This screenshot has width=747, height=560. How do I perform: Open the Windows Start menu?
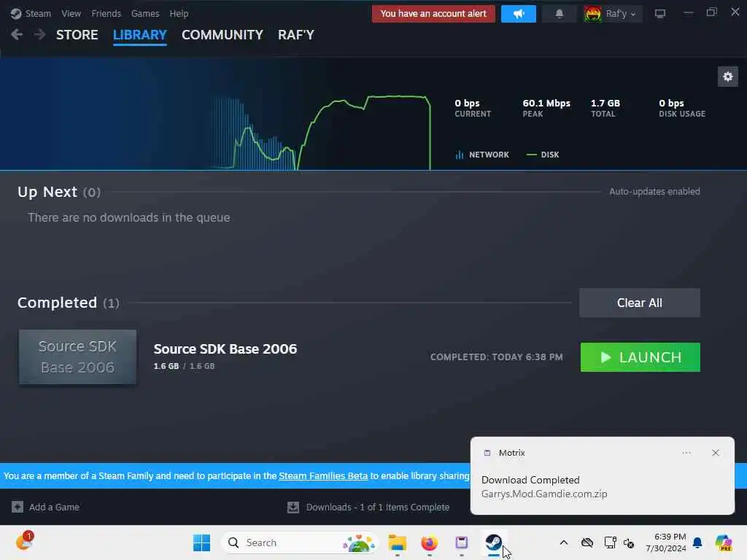(x=201, y=542)
